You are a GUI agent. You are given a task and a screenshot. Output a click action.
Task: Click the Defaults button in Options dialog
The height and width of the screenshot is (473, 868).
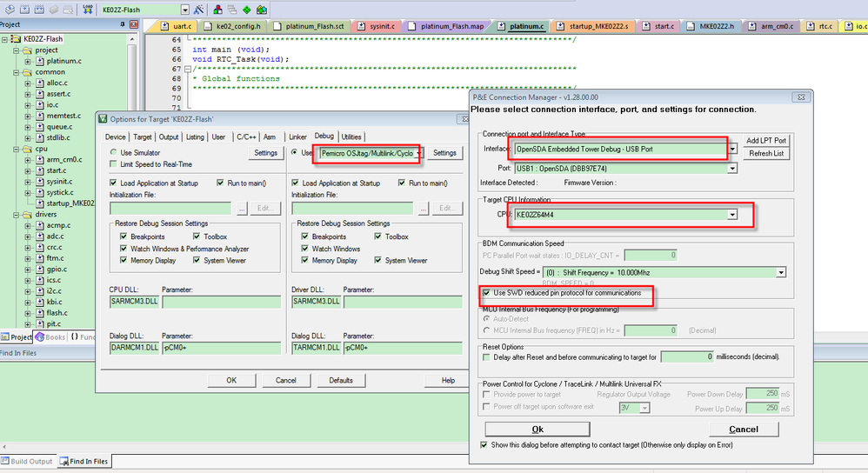click(x=340, y=380)
